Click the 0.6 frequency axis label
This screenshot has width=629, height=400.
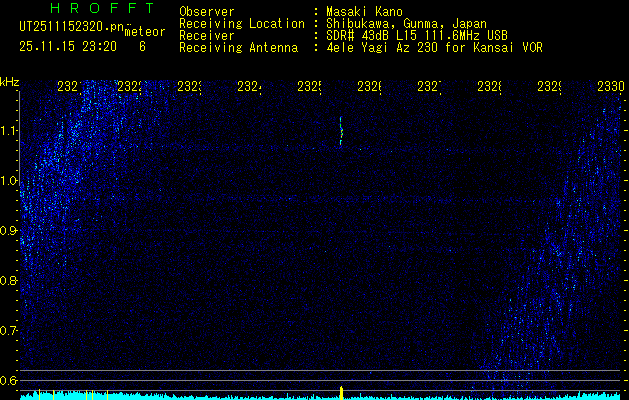click(9, 380)
